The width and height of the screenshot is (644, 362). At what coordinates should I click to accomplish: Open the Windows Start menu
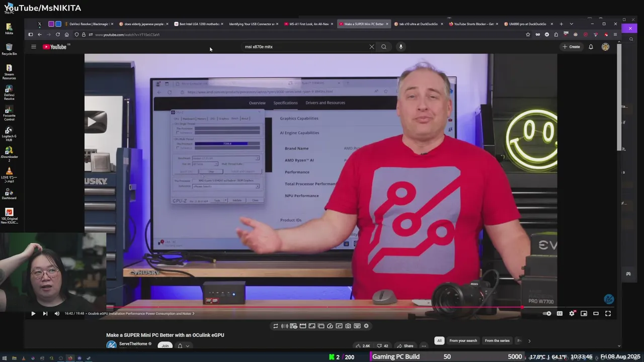pos(5,358)
